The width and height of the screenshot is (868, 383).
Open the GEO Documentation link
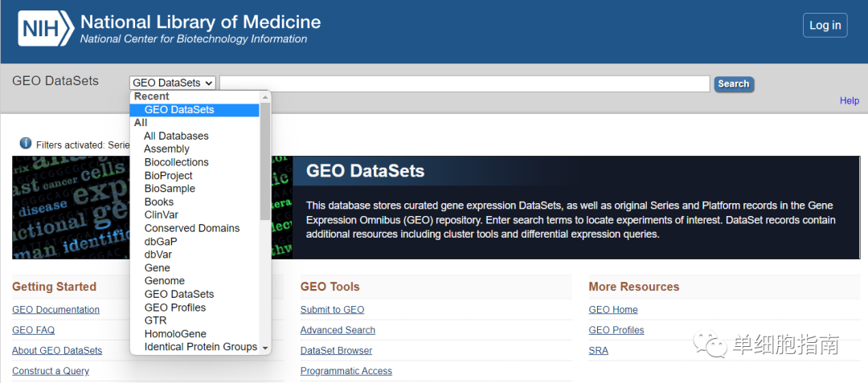coord(56,310)
